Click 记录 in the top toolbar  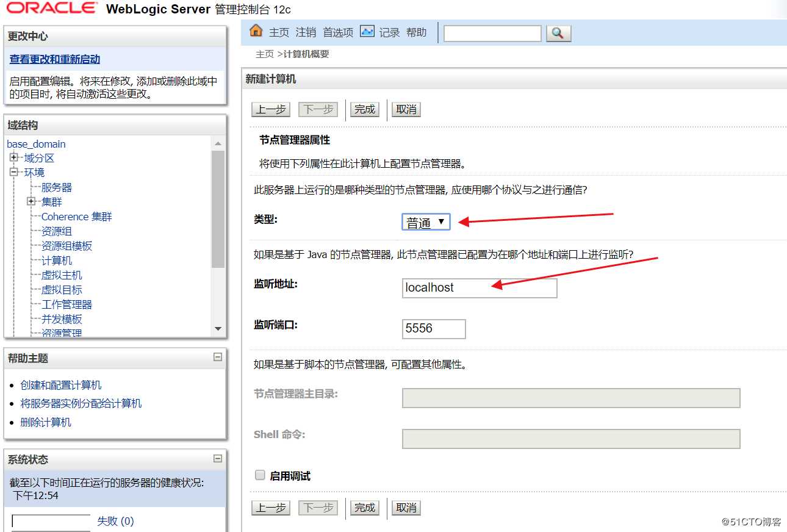(x=389, y=32)
